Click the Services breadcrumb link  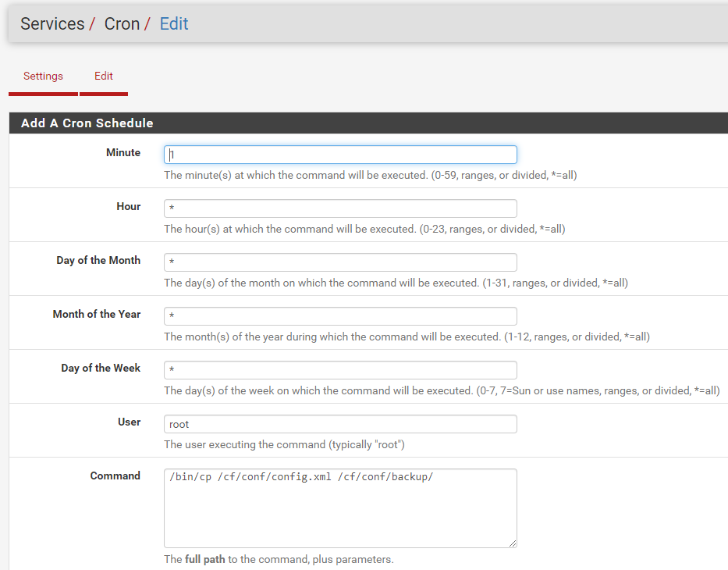pyautogui.click(x=52, y=23)
